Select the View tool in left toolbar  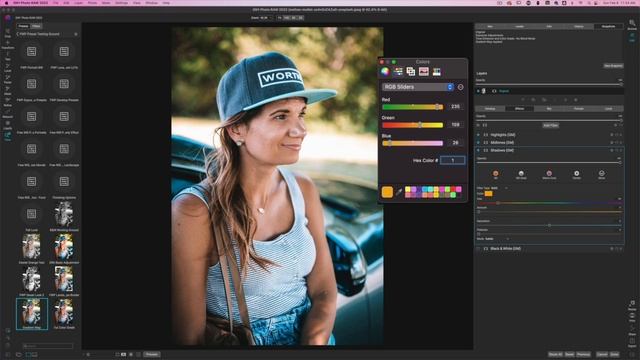click(x=7, y=136)
